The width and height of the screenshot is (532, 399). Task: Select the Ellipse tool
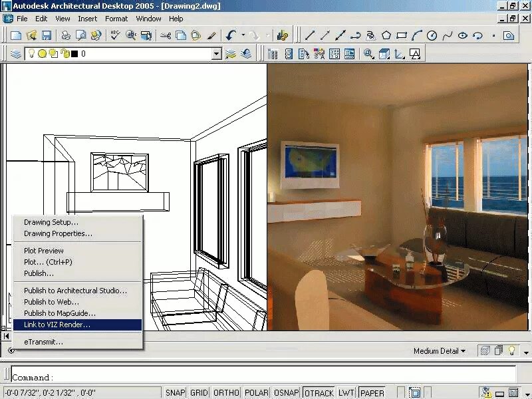[463, 35]
